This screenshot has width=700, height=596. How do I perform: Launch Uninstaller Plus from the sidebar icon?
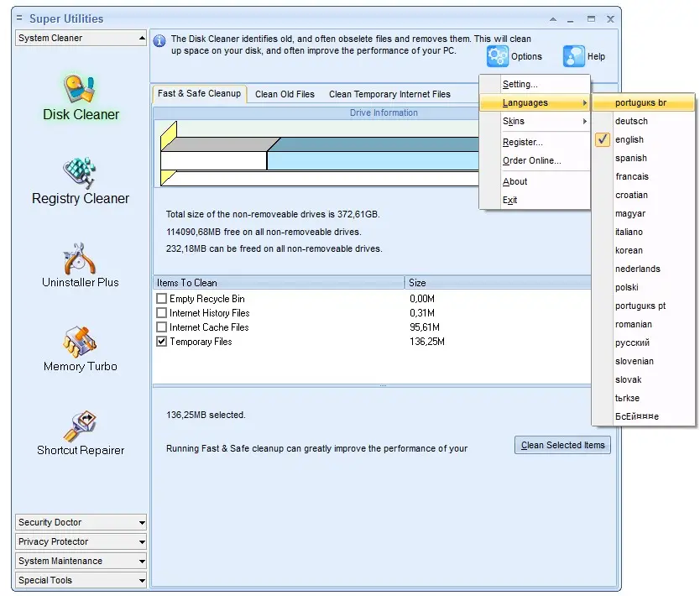click(80, 258)
